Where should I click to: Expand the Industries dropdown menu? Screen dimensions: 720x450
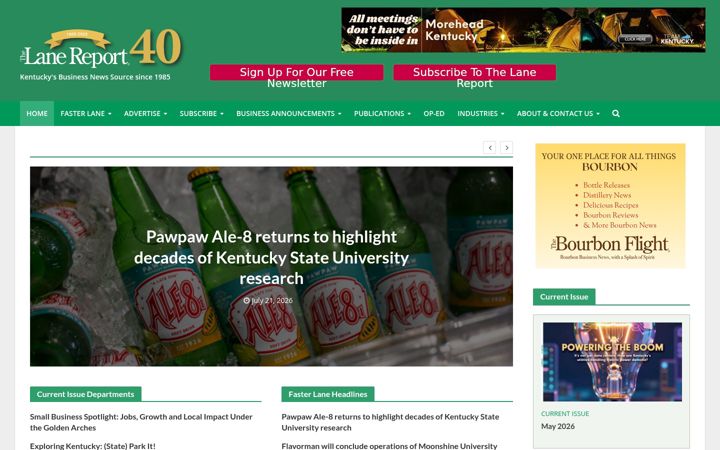coord(480,113)
